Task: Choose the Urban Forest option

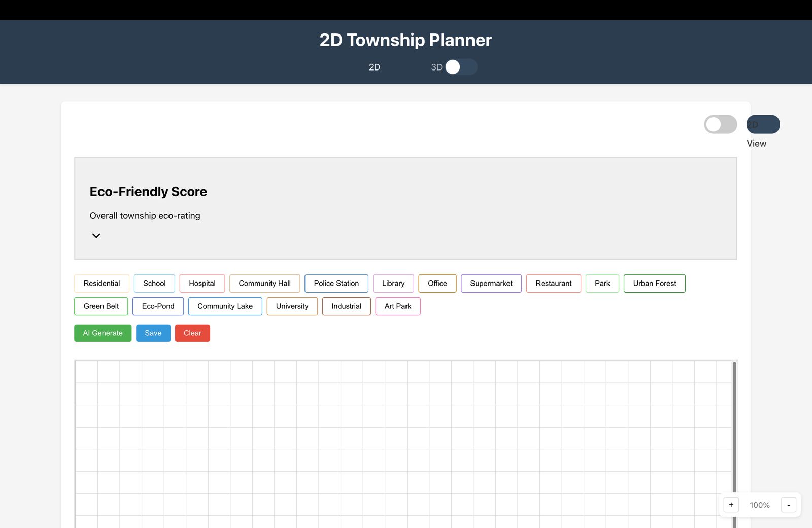Action: click(x=654, y=284)
